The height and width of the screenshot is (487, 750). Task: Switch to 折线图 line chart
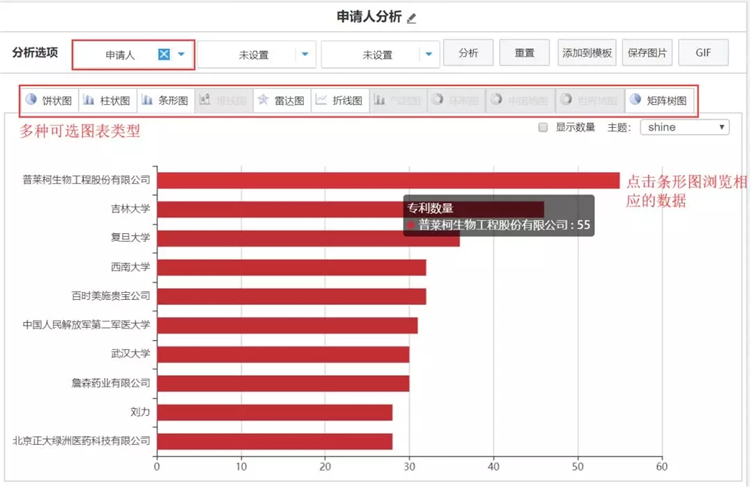pos(338,100)
